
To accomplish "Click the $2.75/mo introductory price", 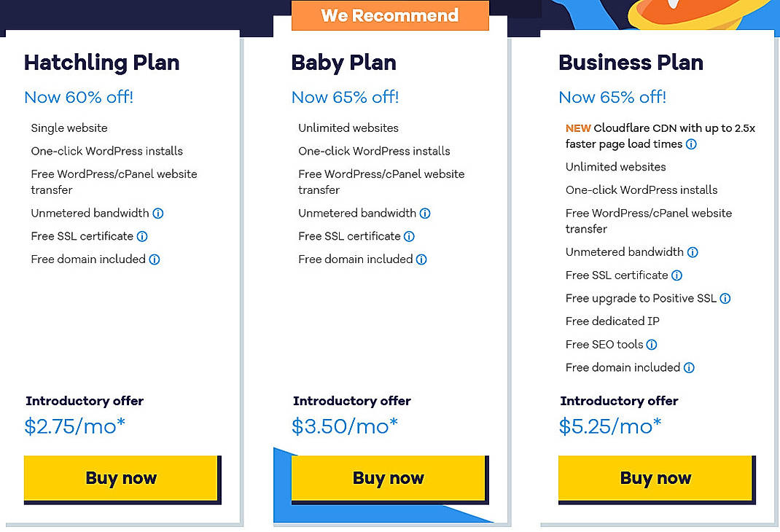I will pos(74,426).
